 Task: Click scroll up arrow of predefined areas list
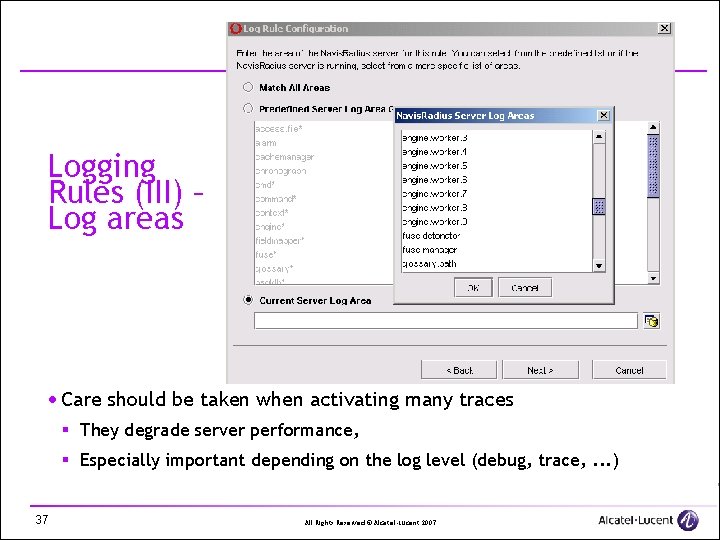(653, 127)
